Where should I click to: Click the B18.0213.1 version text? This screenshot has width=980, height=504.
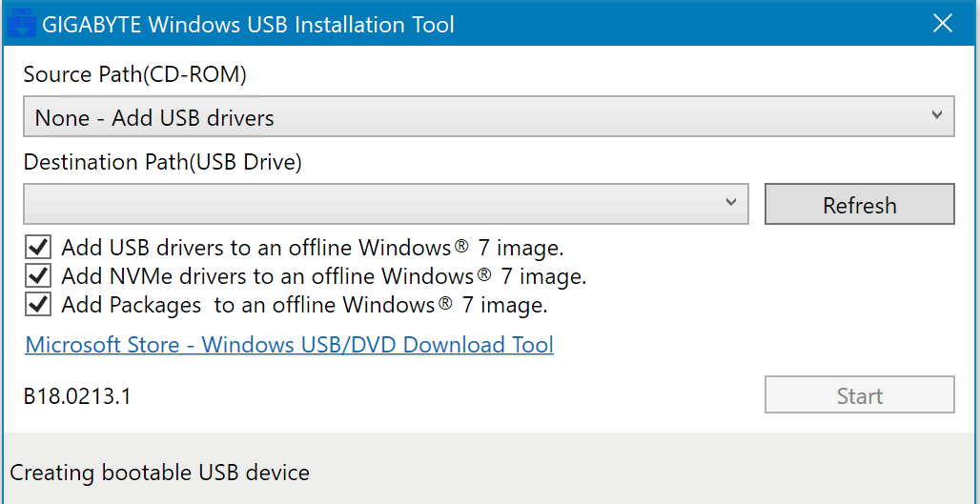pos(77,395)
